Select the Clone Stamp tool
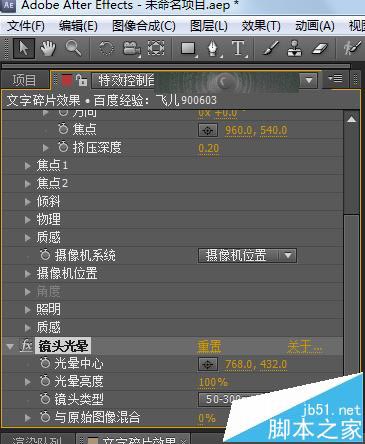365x444 pixels. tap(295, 49)
